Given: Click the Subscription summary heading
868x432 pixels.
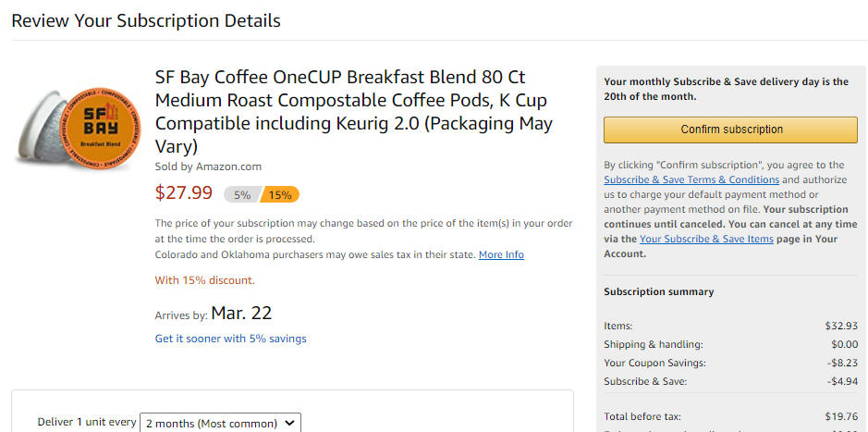Looking at the screenshot, I should pyautogui.click(x=659, y=291).
